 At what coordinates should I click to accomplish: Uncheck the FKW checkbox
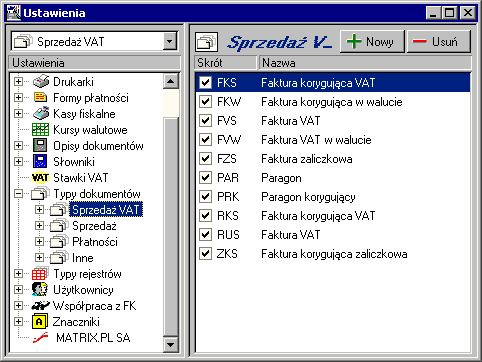pos(205,102)
